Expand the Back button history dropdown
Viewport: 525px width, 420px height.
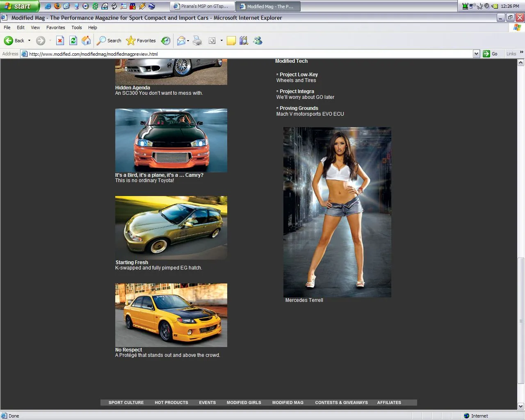tap(29, 41)
